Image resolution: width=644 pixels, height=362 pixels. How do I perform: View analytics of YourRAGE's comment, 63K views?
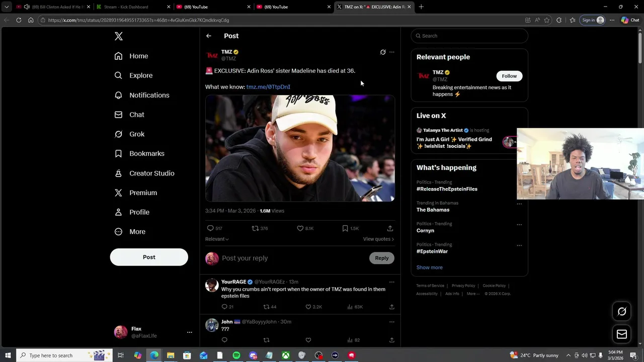350,307
